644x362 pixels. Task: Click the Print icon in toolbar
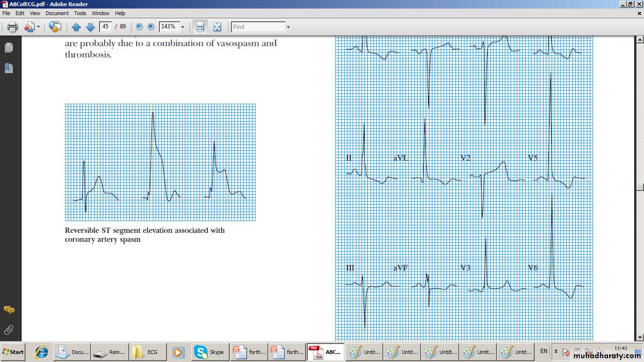point(13,27)
